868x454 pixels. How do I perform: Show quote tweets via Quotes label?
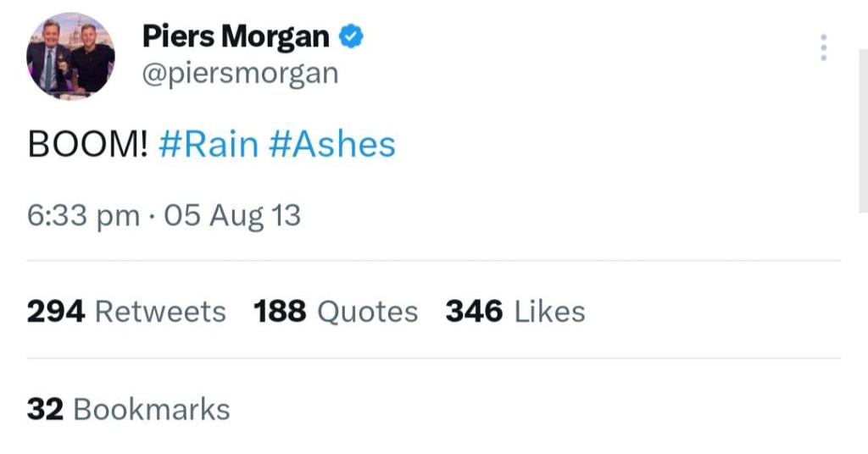(x=367, y=312)
